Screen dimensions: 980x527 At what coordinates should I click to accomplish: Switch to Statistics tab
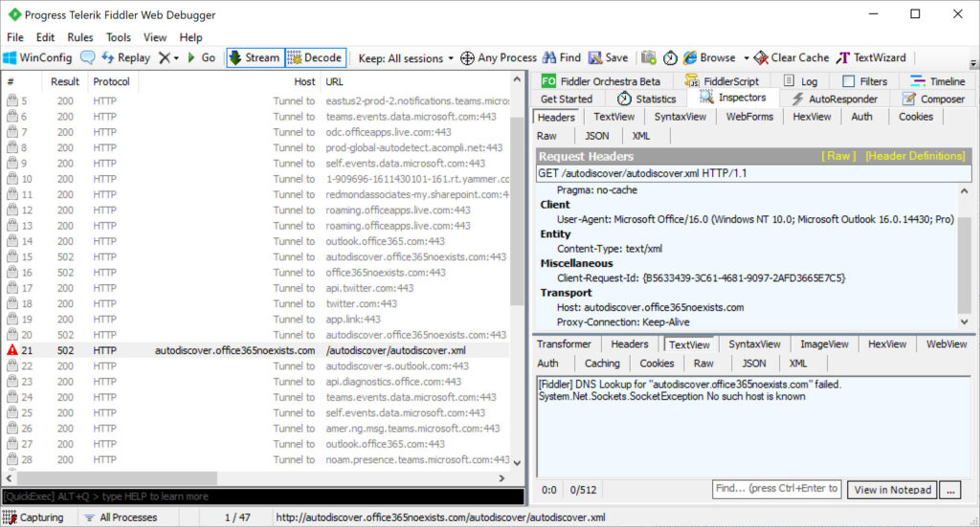pyautogui.click(x=646, y=99)
